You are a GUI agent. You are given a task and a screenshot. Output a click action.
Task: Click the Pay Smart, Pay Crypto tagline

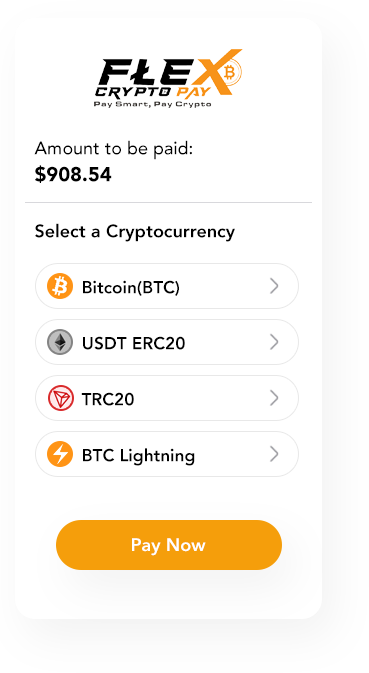pyautogui.click(x=153, y=104)
